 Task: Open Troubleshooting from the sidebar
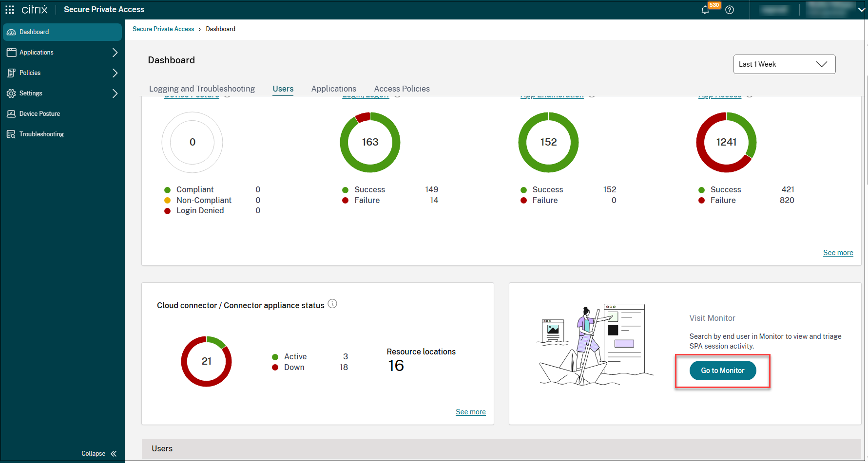[x=12, y=134]
